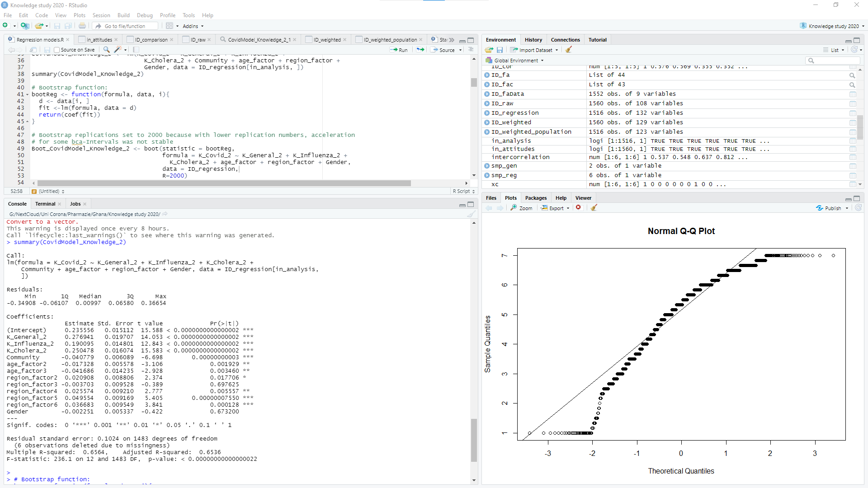Click the save workspace icon in Environment pane

tap(500, 50)
